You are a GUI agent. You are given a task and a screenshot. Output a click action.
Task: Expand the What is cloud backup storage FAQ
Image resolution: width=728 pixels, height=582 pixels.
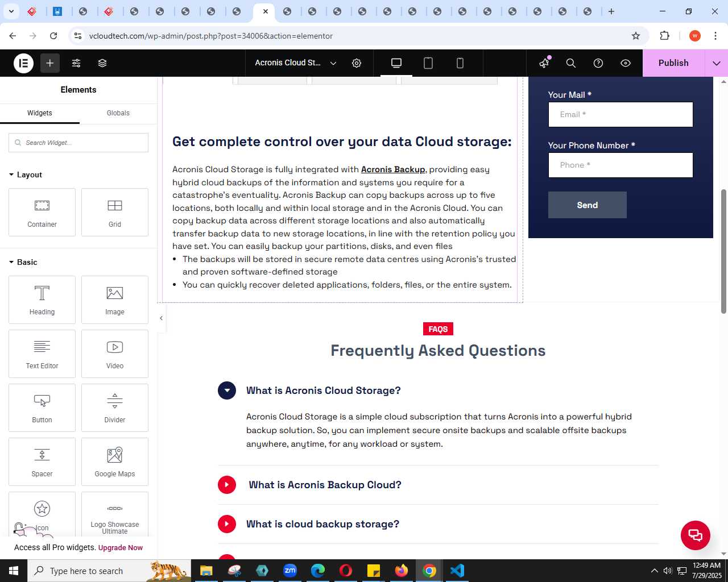[x=227, y=524]
